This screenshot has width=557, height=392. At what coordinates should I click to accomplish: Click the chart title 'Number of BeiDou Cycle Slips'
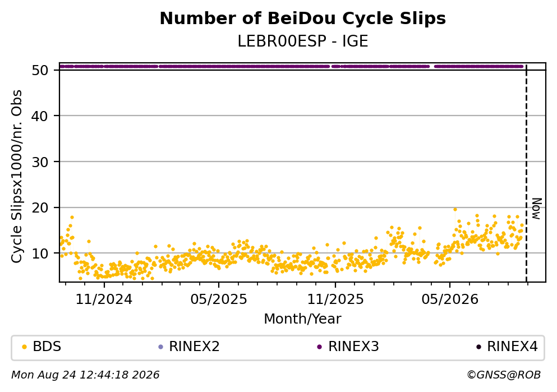303,19
